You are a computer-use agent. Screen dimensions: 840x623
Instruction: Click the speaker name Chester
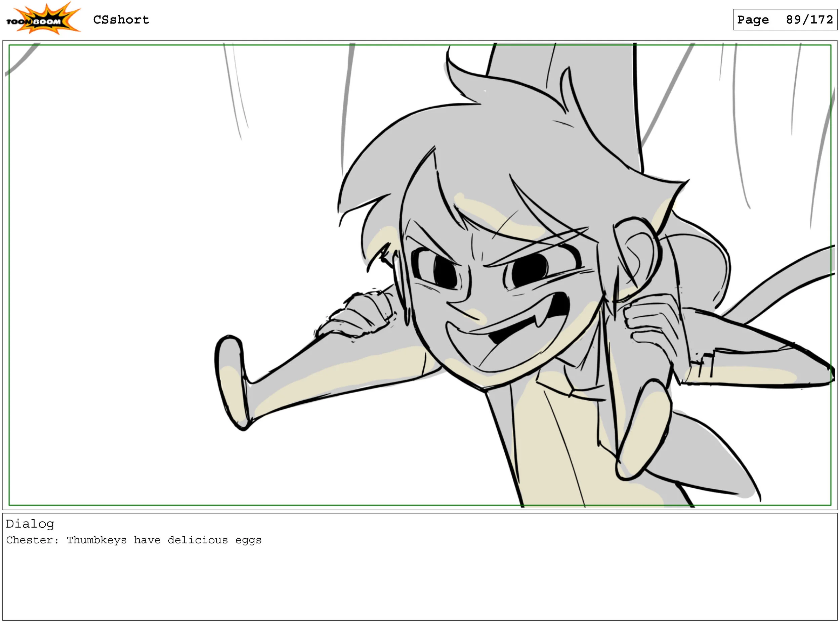[x=30, y=540]
